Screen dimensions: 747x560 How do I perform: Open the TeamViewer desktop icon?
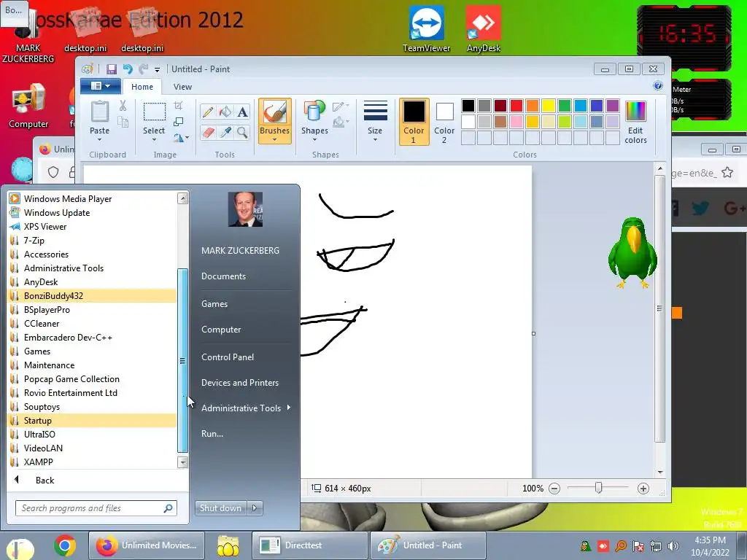click(x=426, y=28)
